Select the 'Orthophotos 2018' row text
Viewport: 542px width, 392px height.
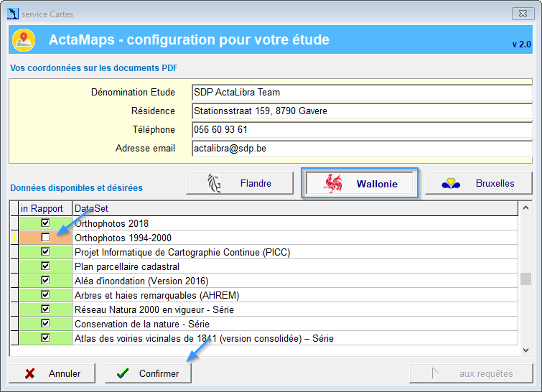pyautogui.click(x=111, y=223)
